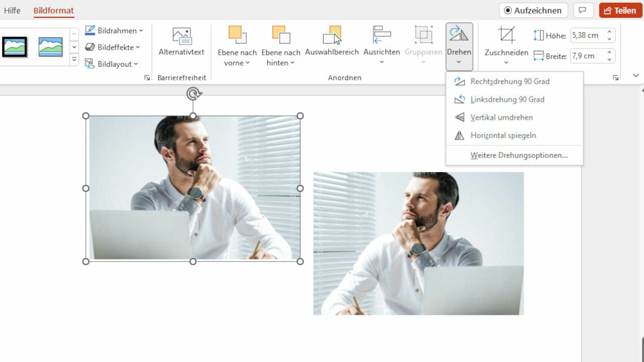The width and height of the screenshot is (644, 362).
Task: Apply the second picture style thumbnail
Action: point(50,47)
